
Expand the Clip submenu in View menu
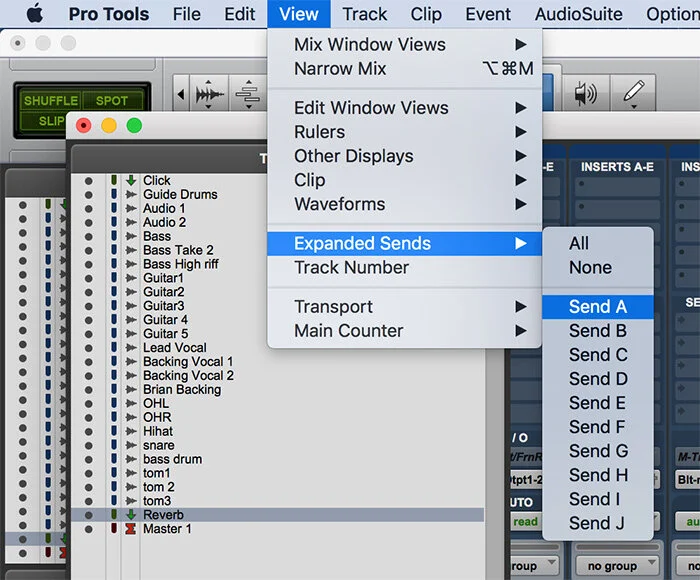pyautogui.click(x=404, y=180)
